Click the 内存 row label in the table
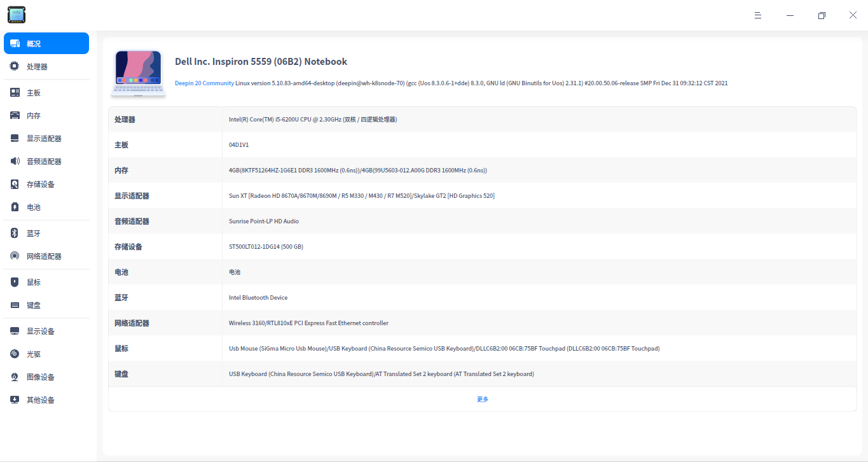Screen dimensions: 868x462 (121, 171)
